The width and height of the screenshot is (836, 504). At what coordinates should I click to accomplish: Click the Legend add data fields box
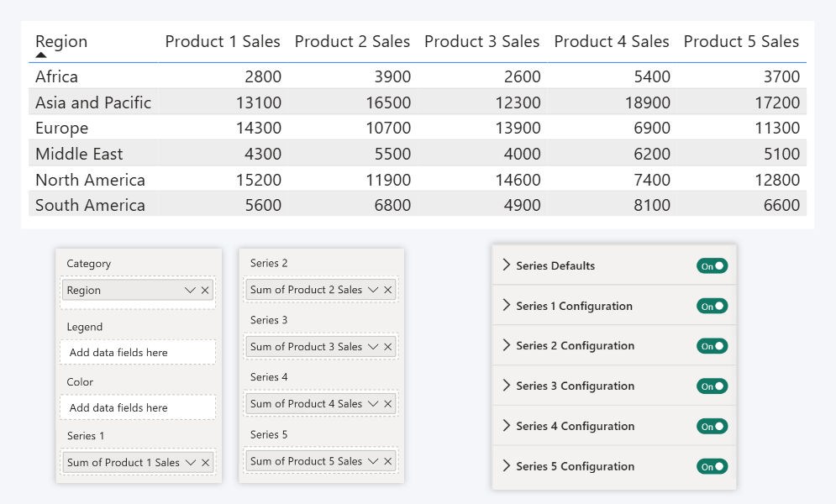pyautogui.click(x=138, y=353)
